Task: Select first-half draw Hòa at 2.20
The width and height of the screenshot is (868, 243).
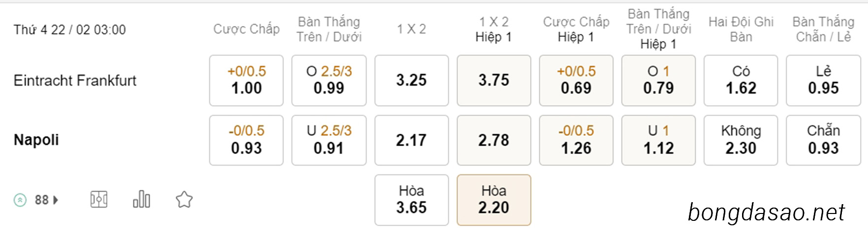Action: 494,200
